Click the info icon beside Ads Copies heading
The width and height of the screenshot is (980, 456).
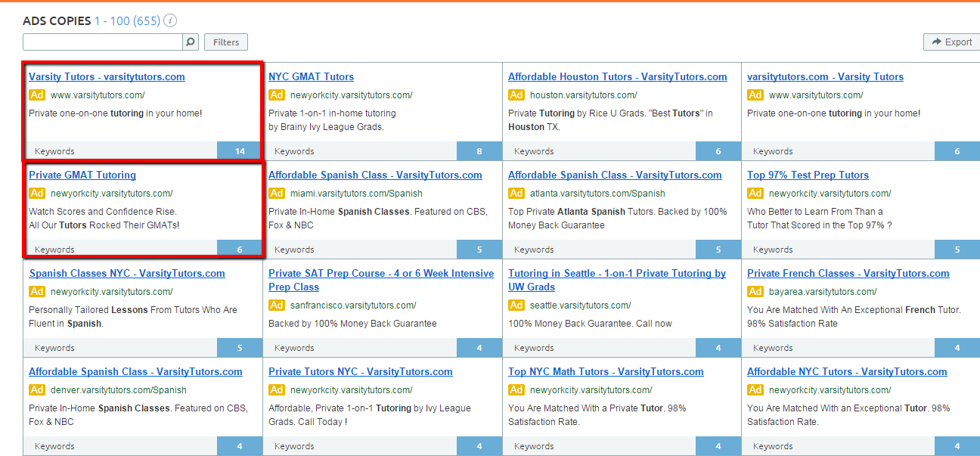(170, 21)
